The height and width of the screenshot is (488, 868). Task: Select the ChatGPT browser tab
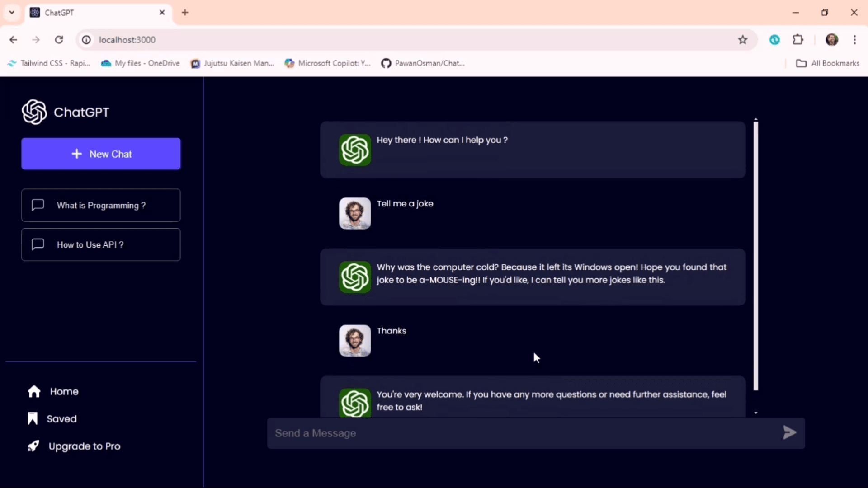[x=97, y=13]
